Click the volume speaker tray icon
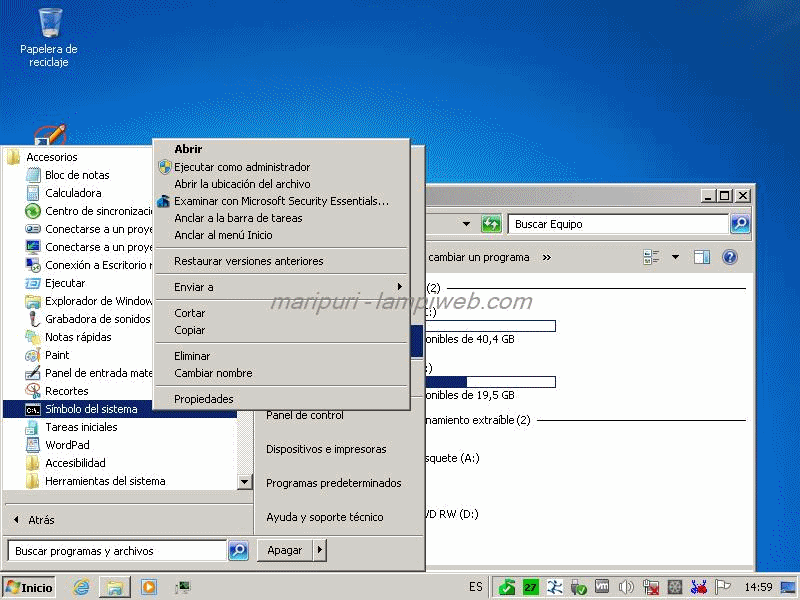The width and height of the screenshot is (800, 600). (626, 587)
